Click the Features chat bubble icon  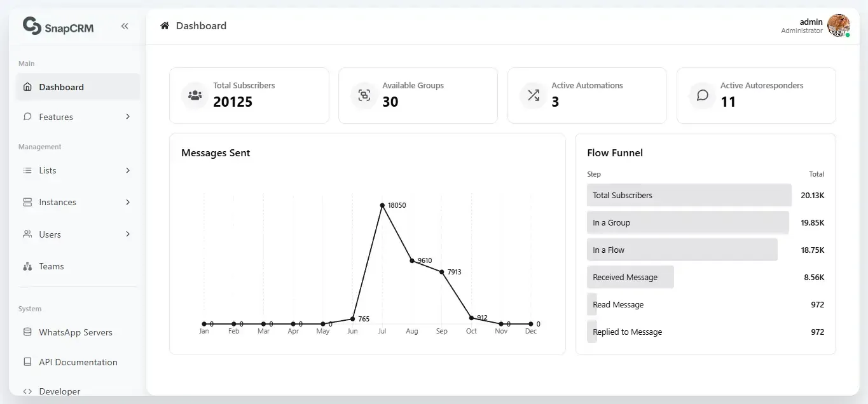tap(27, 117)
